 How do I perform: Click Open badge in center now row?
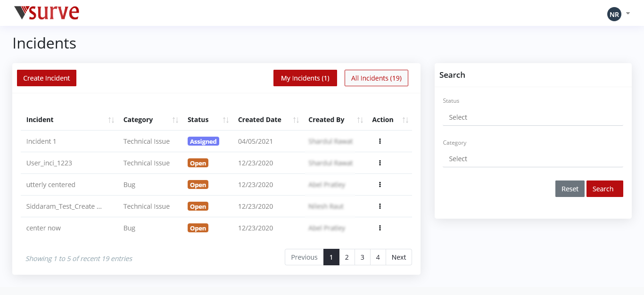[x=198, y=228]
